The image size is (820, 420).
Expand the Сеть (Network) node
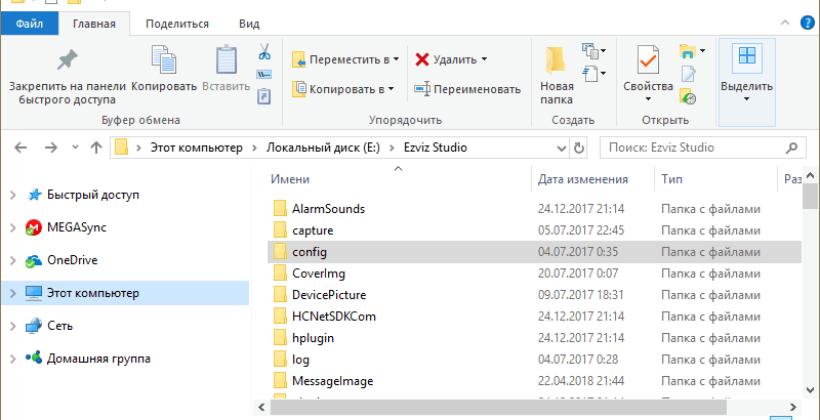click(14, 326)
